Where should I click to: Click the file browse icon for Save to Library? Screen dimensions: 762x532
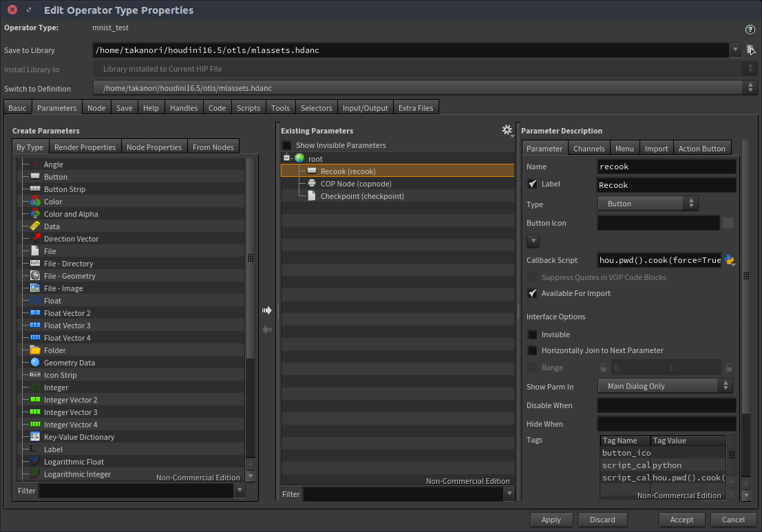coord(751,50)
